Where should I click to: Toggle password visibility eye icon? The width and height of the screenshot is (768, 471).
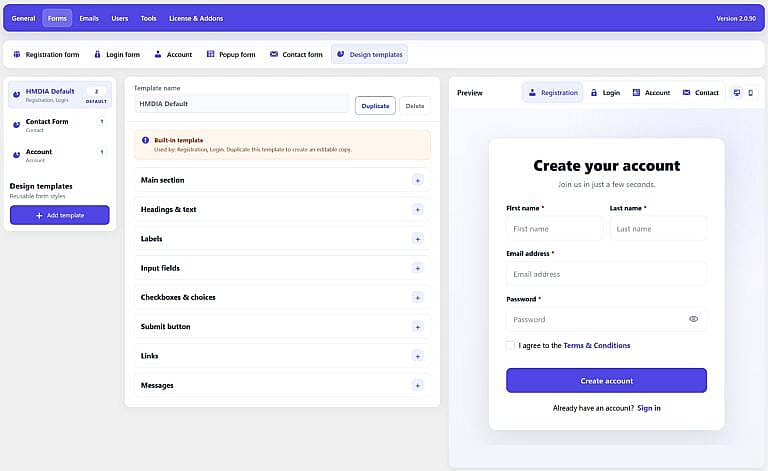pos(694,319)
